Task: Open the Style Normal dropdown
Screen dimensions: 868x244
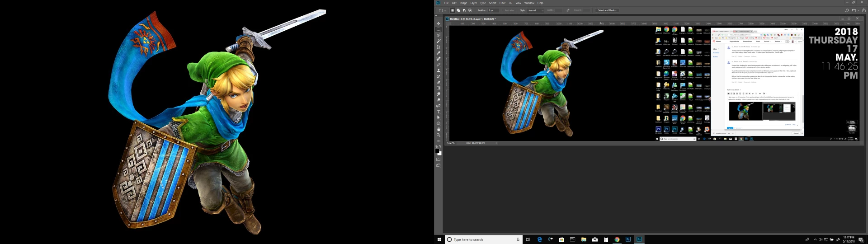Action: coord(535,10)
